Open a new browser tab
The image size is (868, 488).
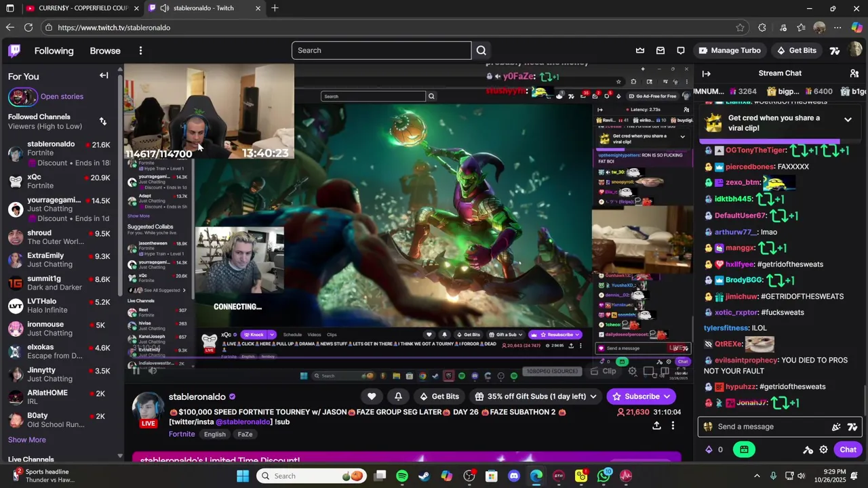tap(275, 8)
